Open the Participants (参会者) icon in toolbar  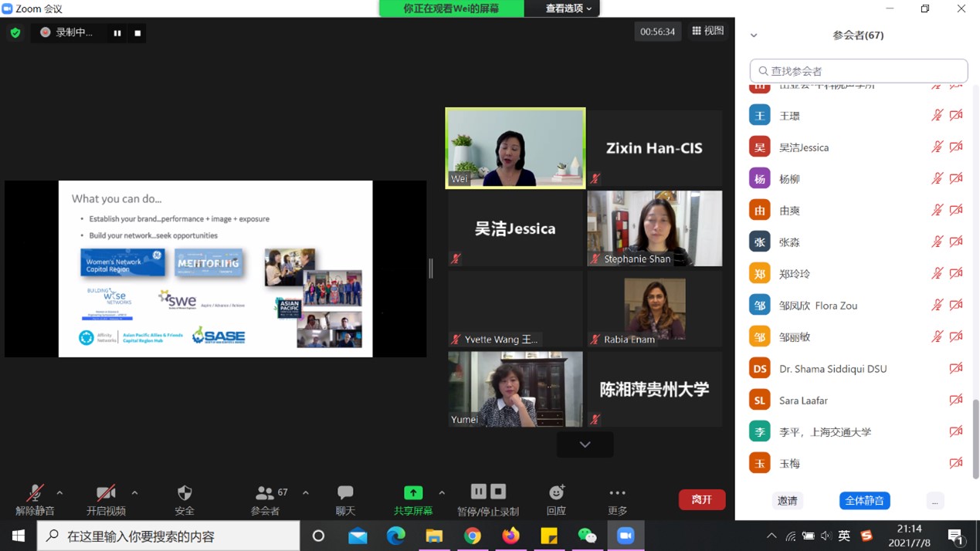(265, 493)
